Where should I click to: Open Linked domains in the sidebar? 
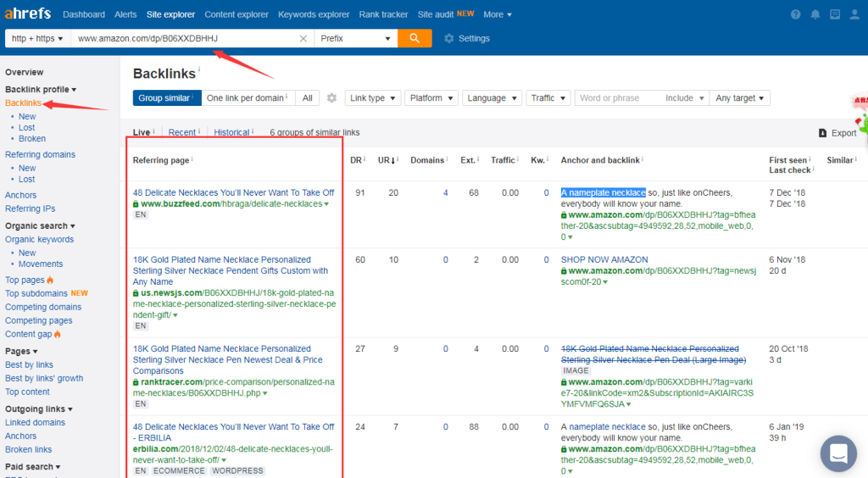coord(35,423)
